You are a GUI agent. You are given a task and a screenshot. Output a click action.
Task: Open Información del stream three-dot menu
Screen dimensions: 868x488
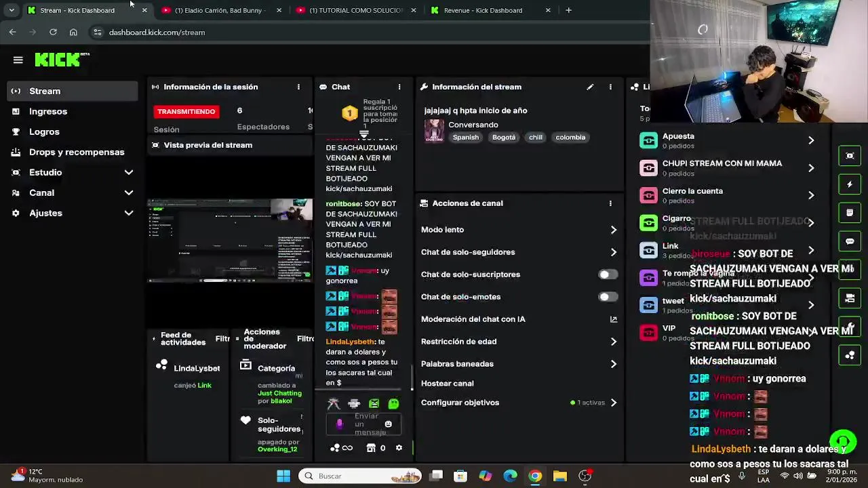tap(610, 87)
